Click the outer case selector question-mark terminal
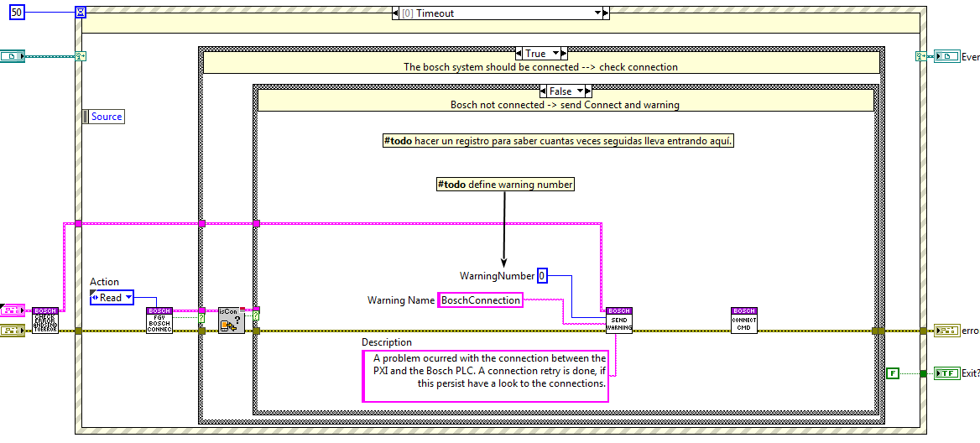This screenshot has height=443, width=980. tap(202, 317)
